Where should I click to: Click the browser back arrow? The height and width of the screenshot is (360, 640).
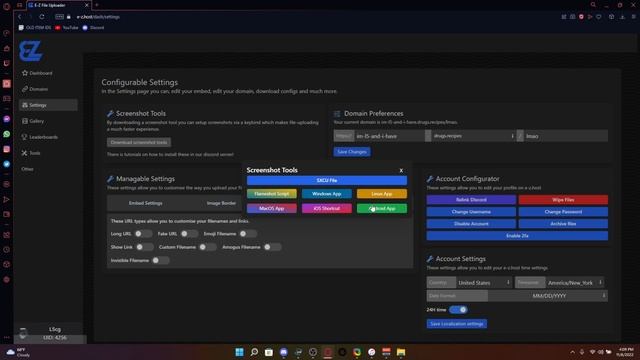19,17
